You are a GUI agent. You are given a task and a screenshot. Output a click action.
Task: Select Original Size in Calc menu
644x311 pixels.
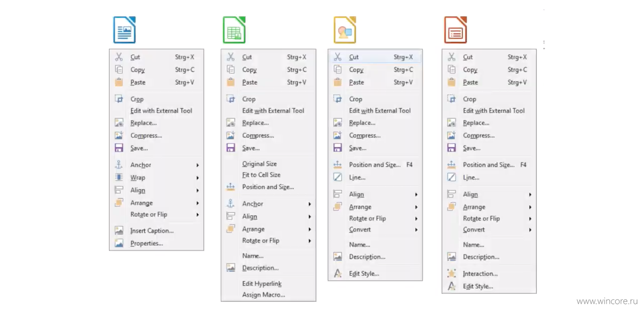click(259, 164)
